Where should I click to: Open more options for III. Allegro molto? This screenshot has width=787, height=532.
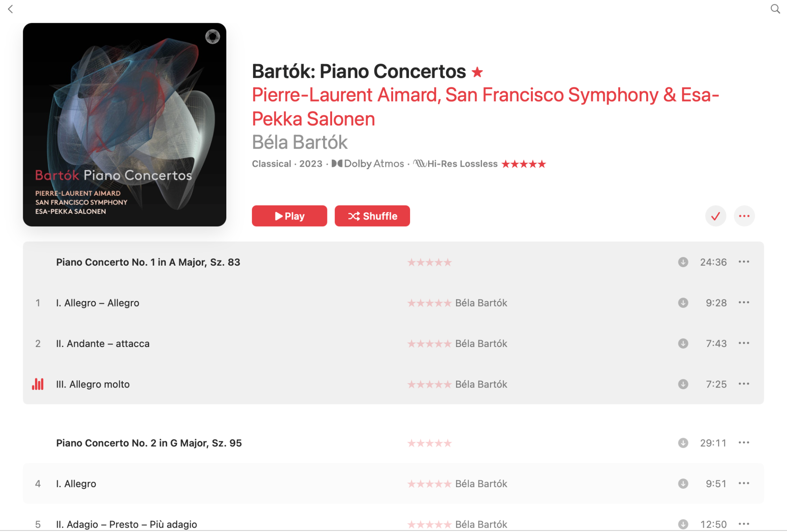point(744,384)
